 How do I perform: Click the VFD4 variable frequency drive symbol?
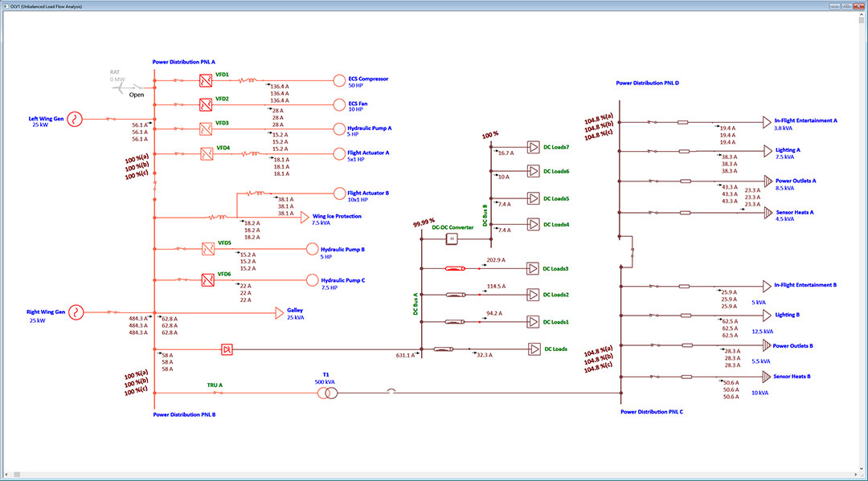pos(207,153)
